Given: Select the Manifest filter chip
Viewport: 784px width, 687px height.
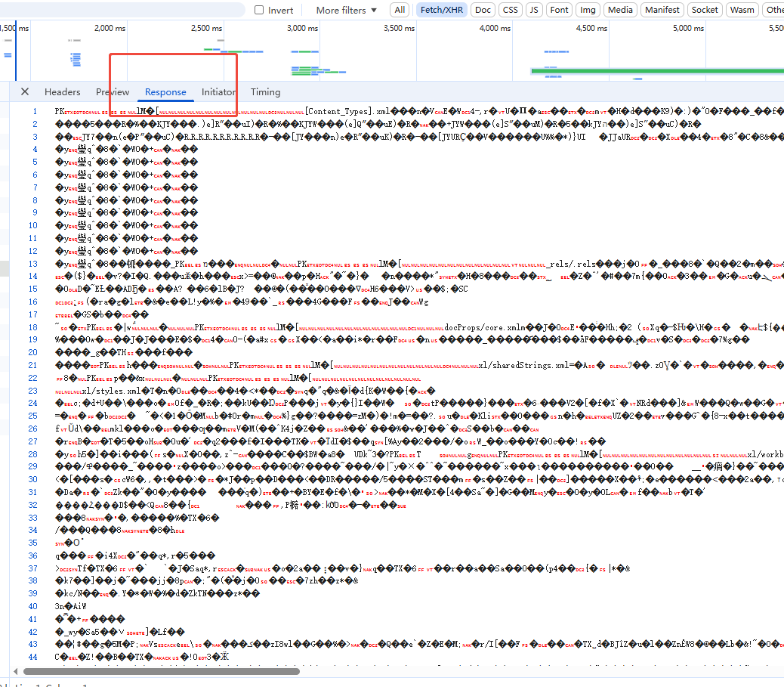Looking at the screenshot, I should click(x=662, y=10).
